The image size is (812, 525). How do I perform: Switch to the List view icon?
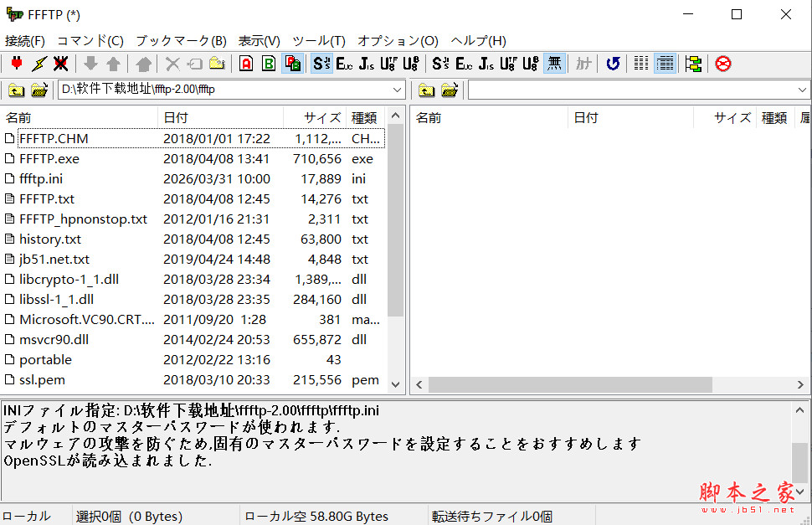pos(641,64)
